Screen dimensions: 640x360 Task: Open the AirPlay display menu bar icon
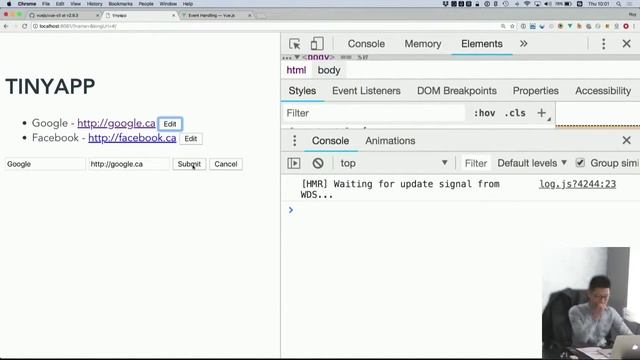(537, 4)
